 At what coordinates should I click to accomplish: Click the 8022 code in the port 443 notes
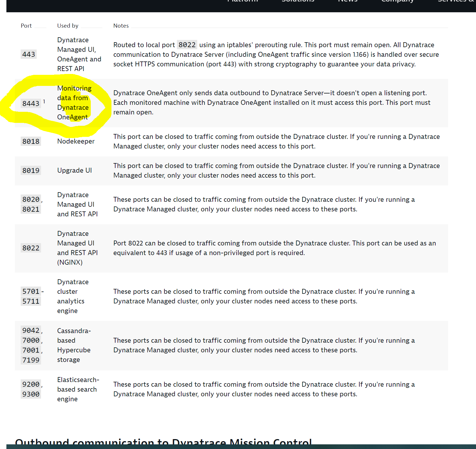tap(187, 45)
